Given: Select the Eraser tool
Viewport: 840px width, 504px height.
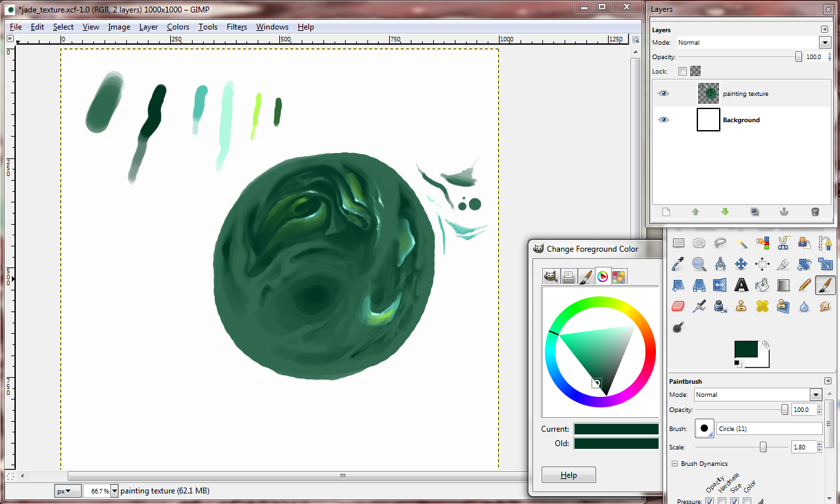Looking at the screenshot, I should click(x=678, y=306).
